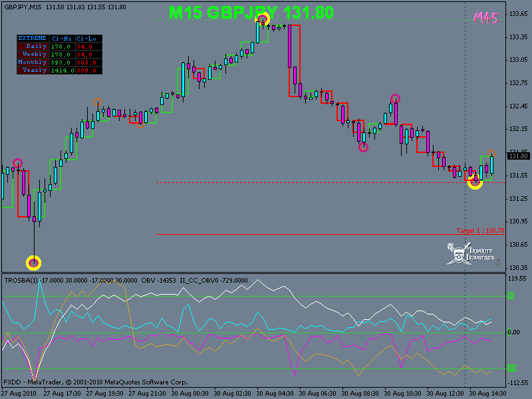Click the 133.65 price axis label
Viewport: 532px width, 399px height.
(518, 14)
